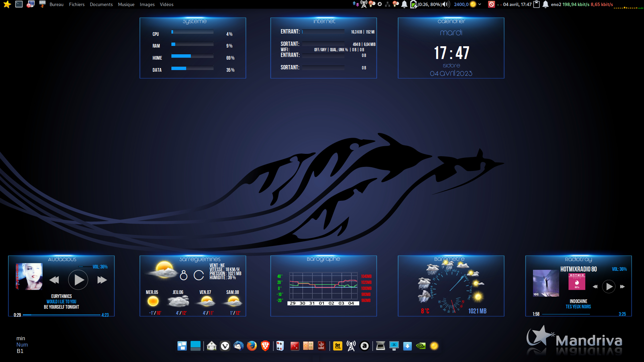Screen dimensions: 644x362
Task: Open the home folder dock icon
Action: pos(212,346)
